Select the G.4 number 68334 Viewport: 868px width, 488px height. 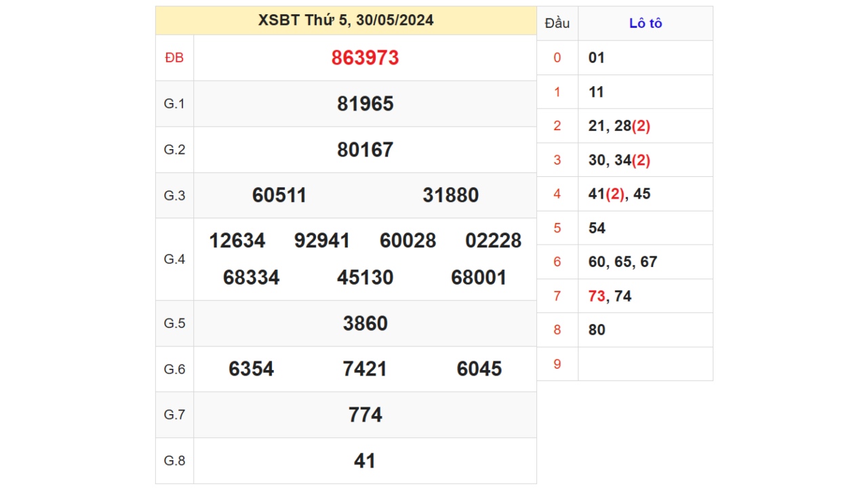[251, 277]
